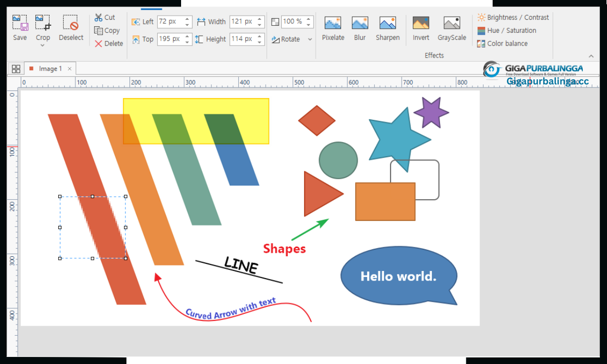Decrease Height using the down arrow
This screenshot has width=607, height=364.
tap(260, 42)
